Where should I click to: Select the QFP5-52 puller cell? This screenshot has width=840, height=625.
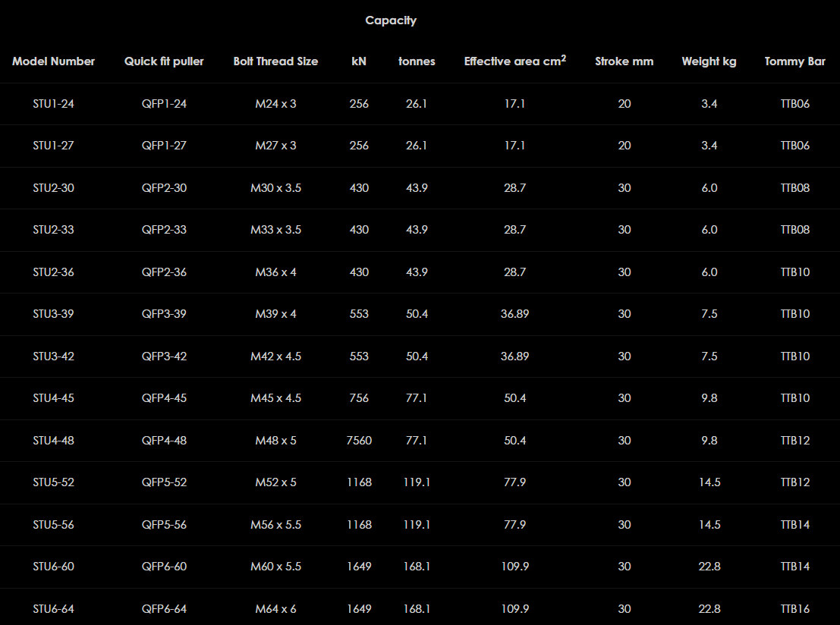[164, 482]
